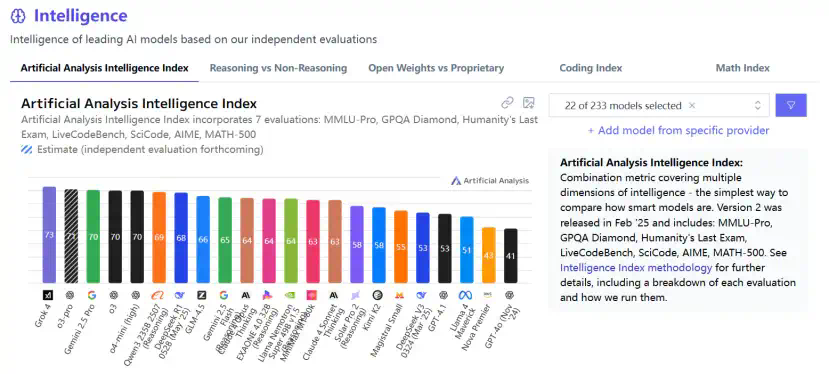Click the copy link icon beside chart title
Image resolution: width=829 pixels, height=374 pixels.
[x=508, y=103]
